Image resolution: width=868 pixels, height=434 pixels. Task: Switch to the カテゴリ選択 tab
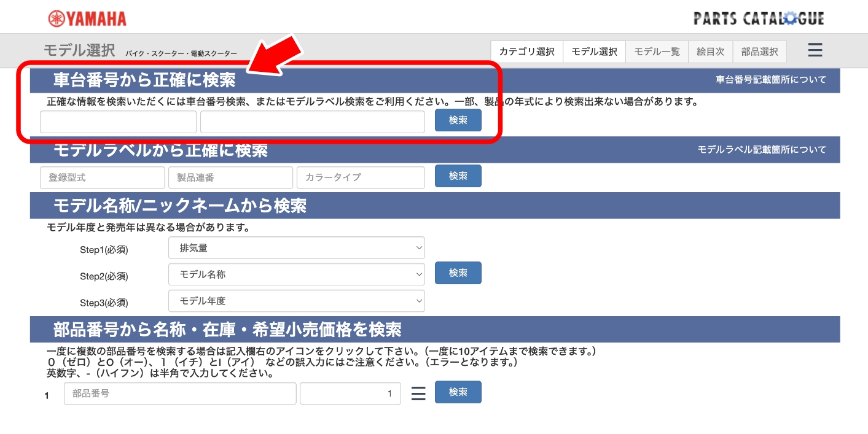pos(526,52)
